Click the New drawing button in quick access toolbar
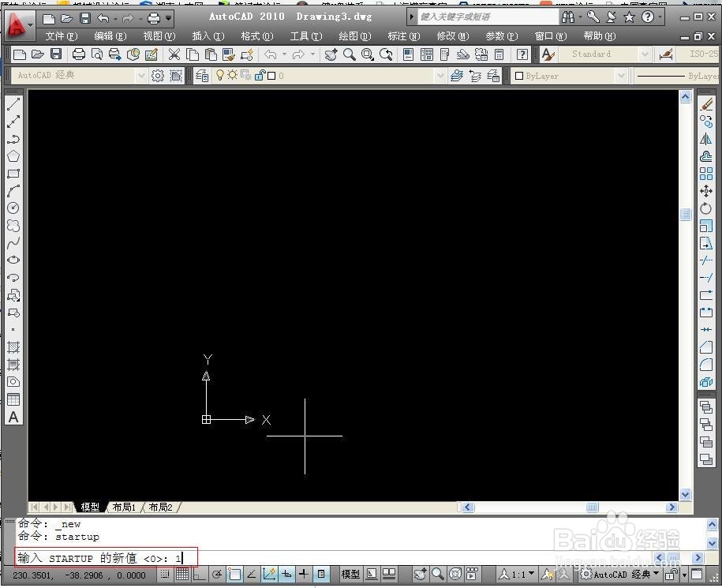The width and height of the screenshot is (722, 588). click(49, 18)
